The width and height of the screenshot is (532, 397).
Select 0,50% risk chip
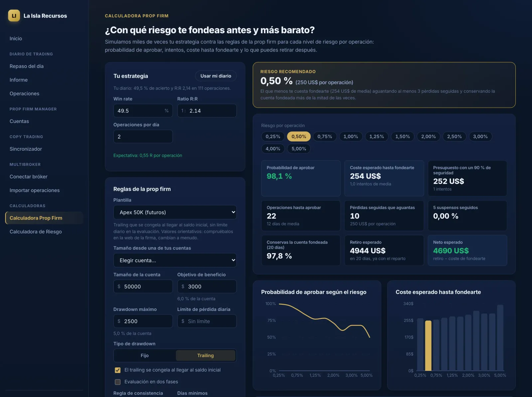299,137
